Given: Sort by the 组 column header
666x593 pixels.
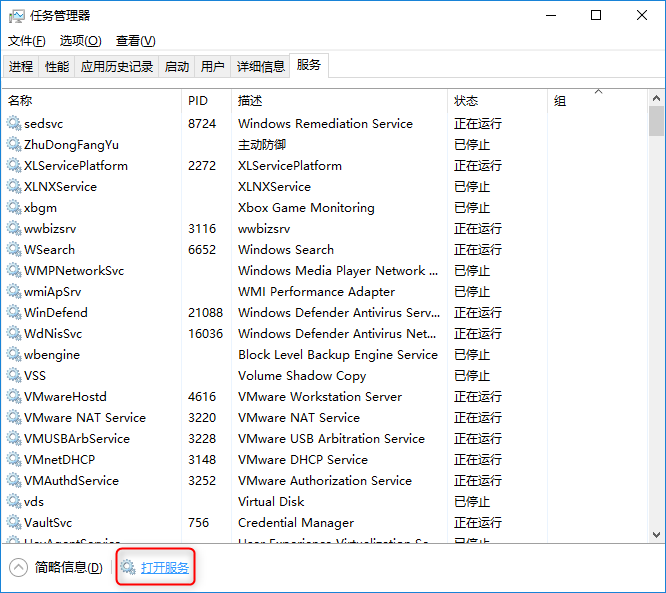Looking at the screenshot, I should (x=597, y=101).
